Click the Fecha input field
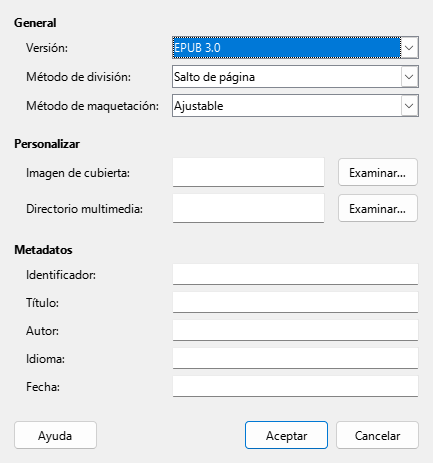Screen dimensions: 433x463 (x=295, y=386)
